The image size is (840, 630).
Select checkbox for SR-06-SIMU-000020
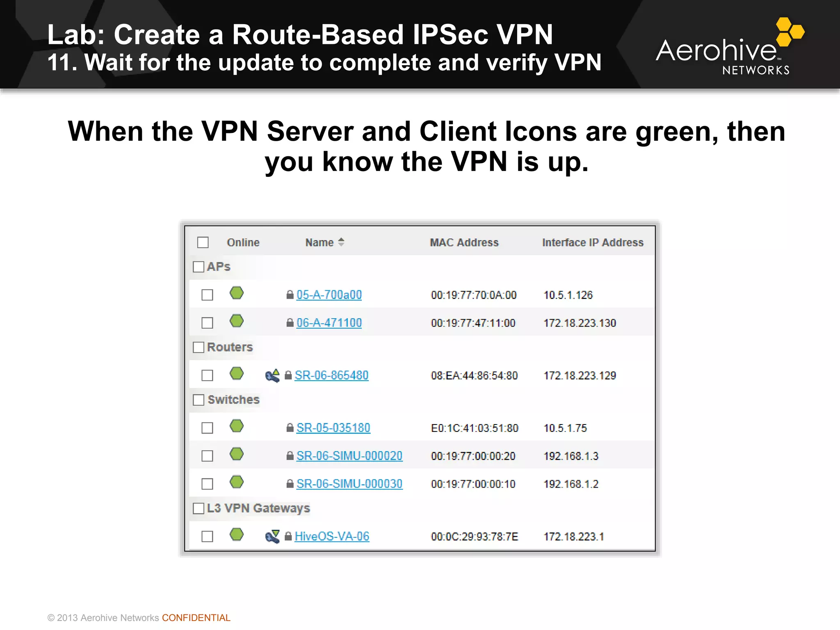pos(207,456)
